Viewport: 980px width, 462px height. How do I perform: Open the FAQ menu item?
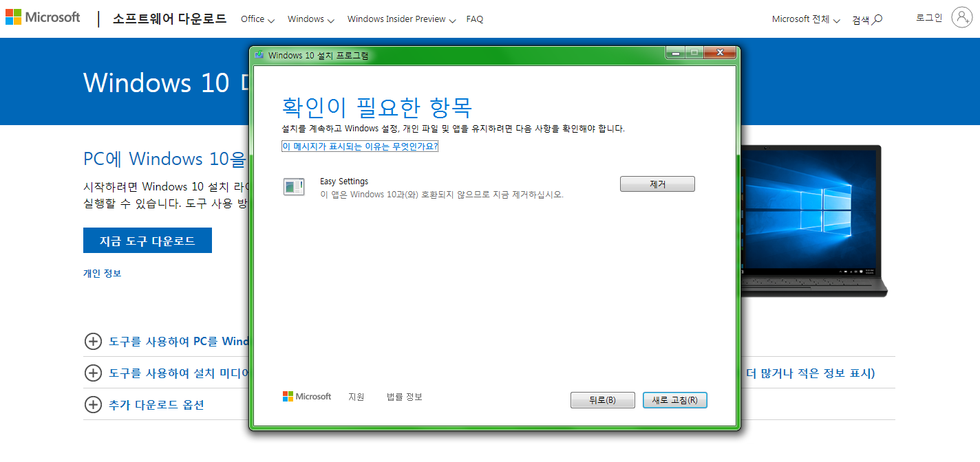coord(475,19)
